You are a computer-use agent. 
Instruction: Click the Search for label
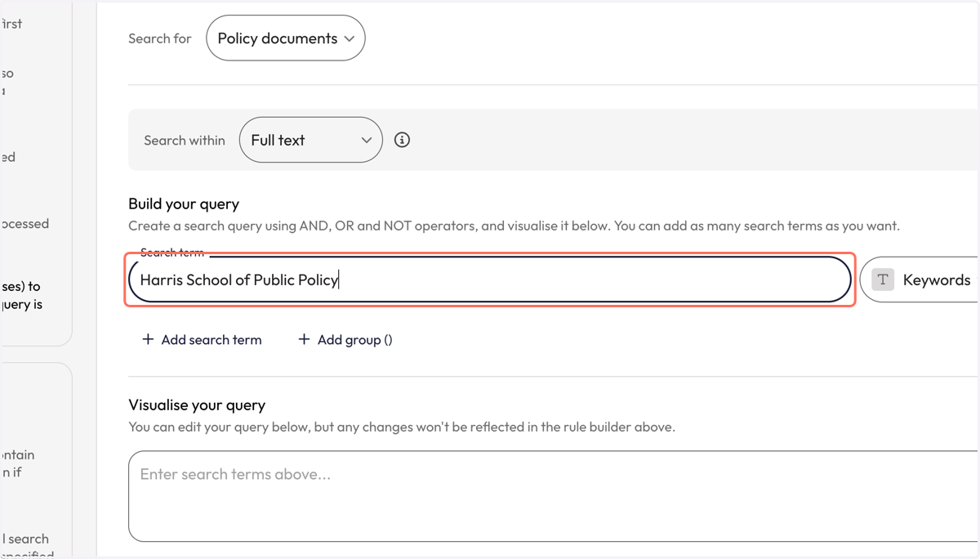click(160, 38)
